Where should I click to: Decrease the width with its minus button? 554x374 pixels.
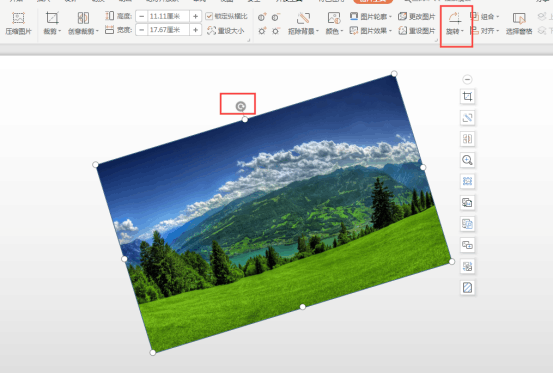point(142,30)
